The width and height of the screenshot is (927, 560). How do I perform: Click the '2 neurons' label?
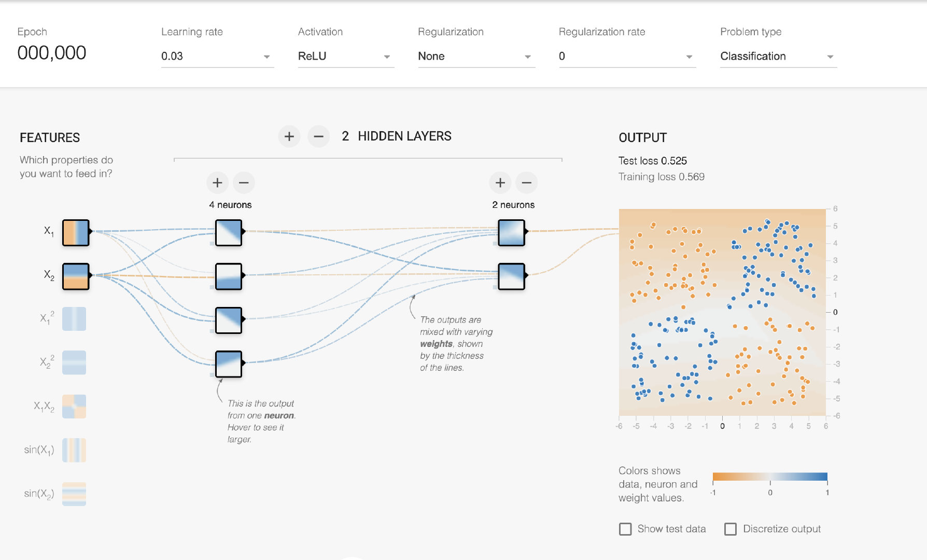[x=513, y=205]
